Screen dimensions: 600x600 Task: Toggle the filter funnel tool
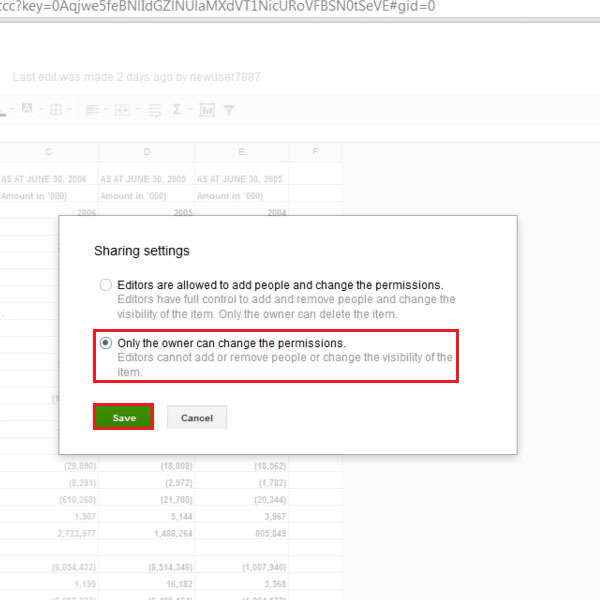[229, 110]
